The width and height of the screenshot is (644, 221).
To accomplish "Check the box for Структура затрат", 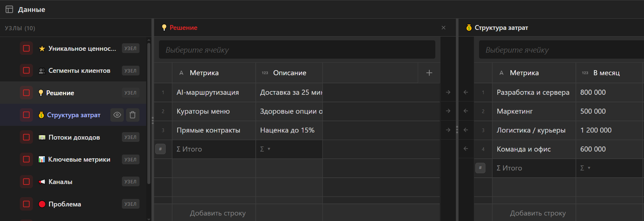I will pyautogui.click(x=26, y=115).
